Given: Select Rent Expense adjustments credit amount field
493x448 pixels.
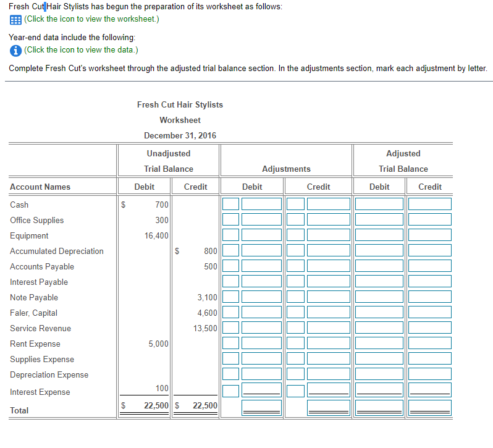Looking at the screenshot, I should (x=328, y=342).
